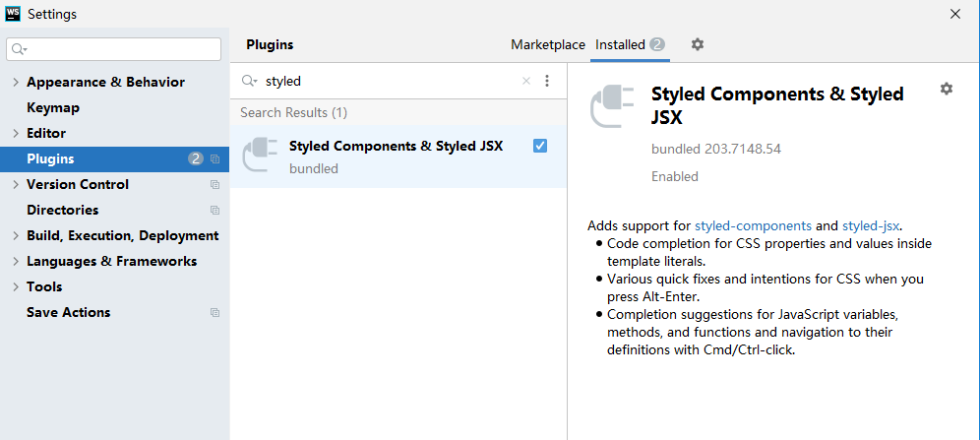Click the WebStorm logo in title bar
The image size is (980, 440).
point(13,14)
